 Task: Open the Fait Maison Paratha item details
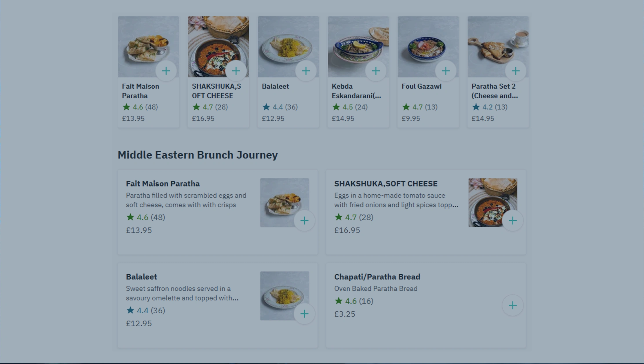(163, 184)
